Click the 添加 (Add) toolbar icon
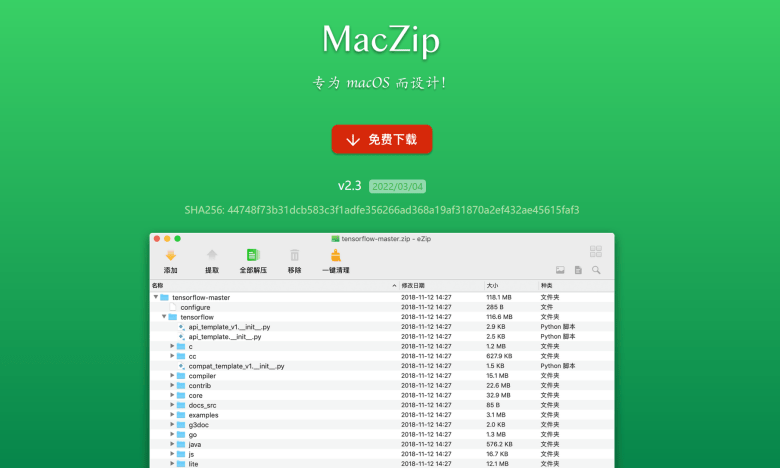The height and width of the screenshot is (468, 780). pos(171,256)
